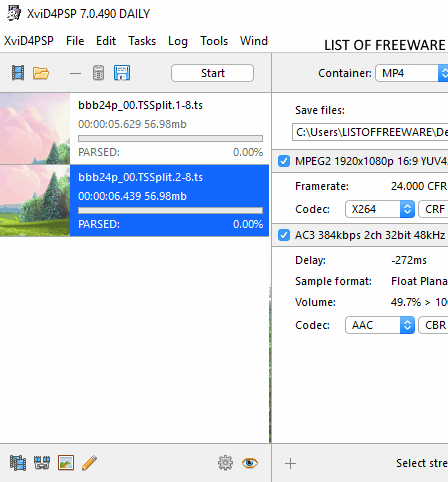The height and width of the screenshot is (482, 448).
Task: Click the second bottom toolbar film-joining icon
Action: (x=42, y=463)
